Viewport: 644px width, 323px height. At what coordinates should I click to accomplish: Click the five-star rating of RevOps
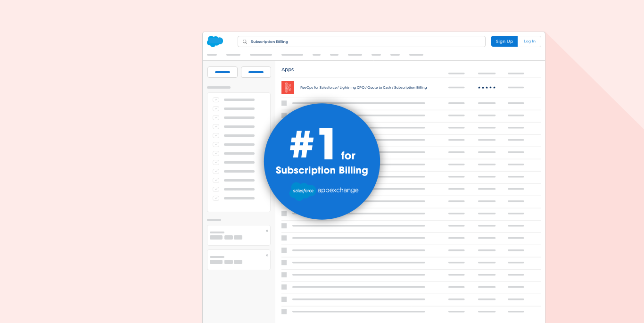[x=487, y=88]
